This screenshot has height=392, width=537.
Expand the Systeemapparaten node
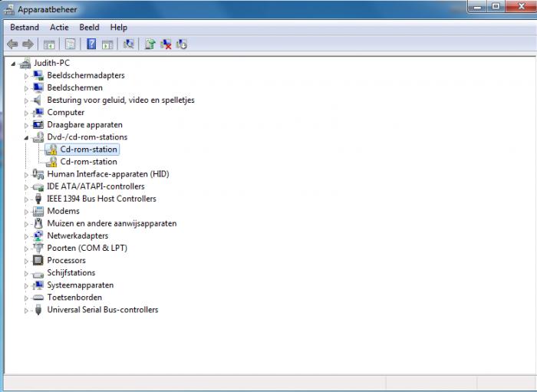coord(26,285)
